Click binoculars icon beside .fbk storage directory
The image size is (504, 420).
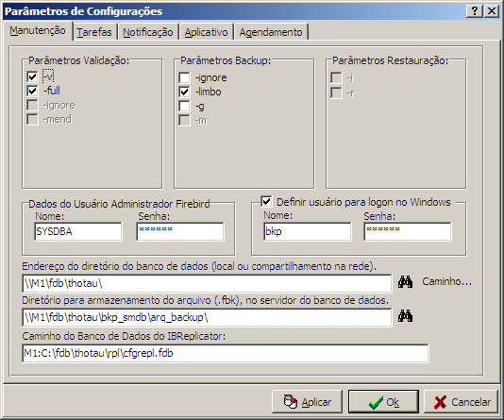(x=405, y=316)
